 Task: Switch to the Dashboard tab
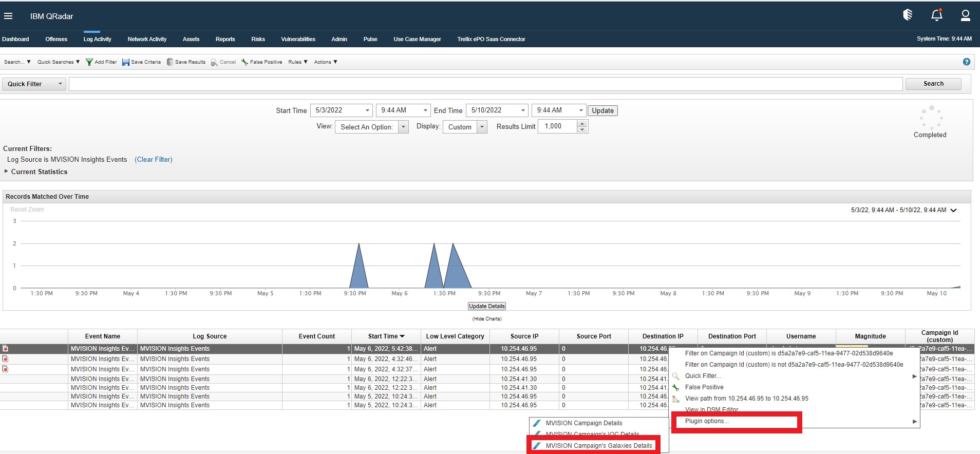pyautogui.click(x=15, y=39)
